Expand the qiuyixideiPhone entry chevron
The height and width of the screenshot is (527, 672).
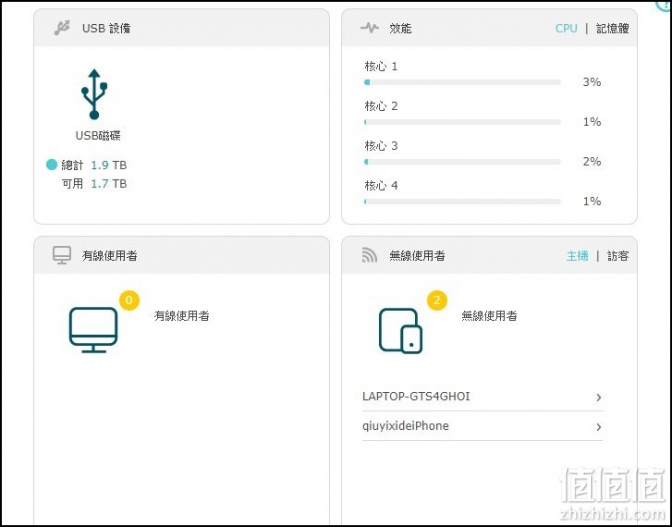599,427
